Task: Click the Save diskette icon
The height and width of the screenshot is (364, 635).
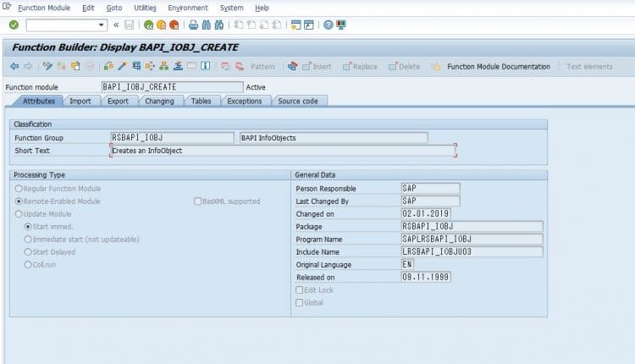Action: (129, 25)
